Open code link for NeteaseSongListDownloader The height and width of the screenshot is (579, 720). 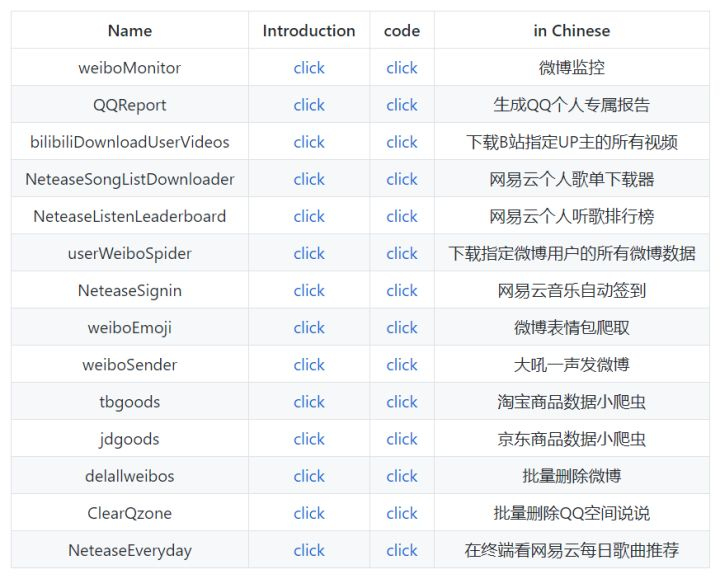pos(402,180)
